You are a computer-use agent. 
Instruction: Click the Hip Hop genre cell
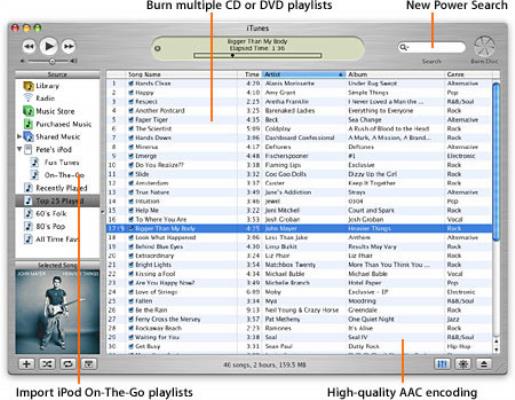tap(459, 346)
